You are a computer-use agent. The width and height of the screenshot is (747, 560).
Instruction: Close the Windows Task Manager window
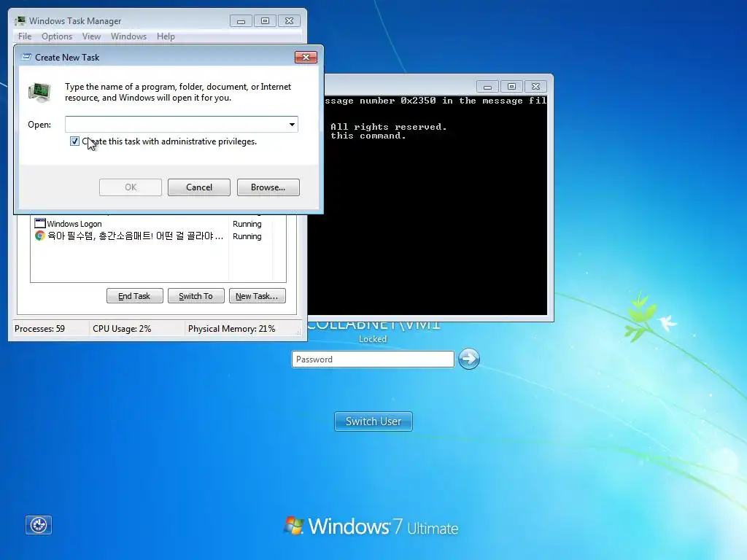pos(289,21)
